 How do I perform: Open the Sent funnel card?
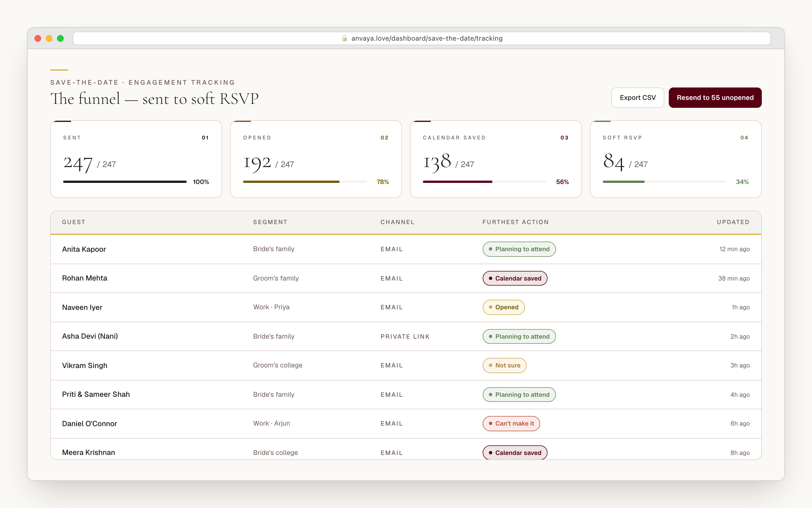tap(136, 159)
